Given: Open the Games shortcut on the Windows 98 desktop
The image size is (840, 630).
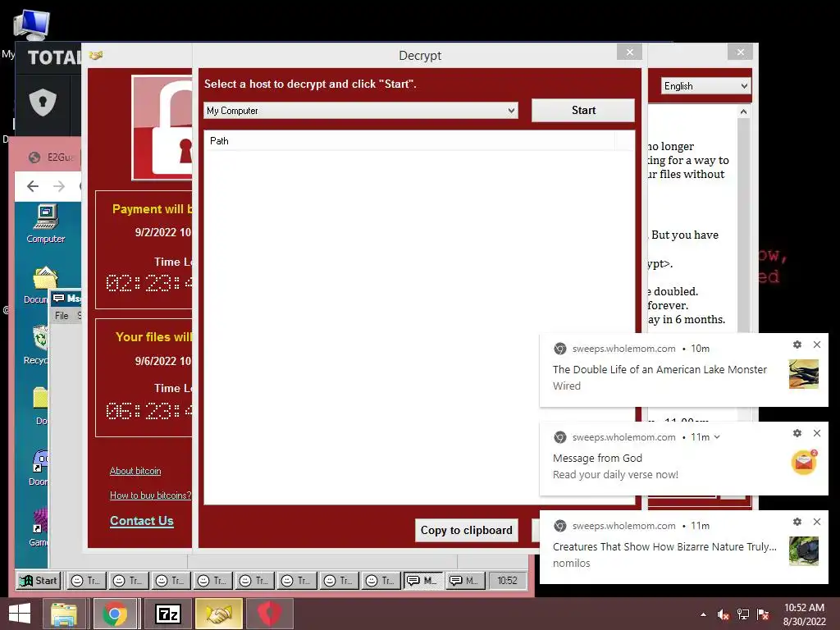Looking at the screenshot, I should pyautogui.click(x=39, y=527).
